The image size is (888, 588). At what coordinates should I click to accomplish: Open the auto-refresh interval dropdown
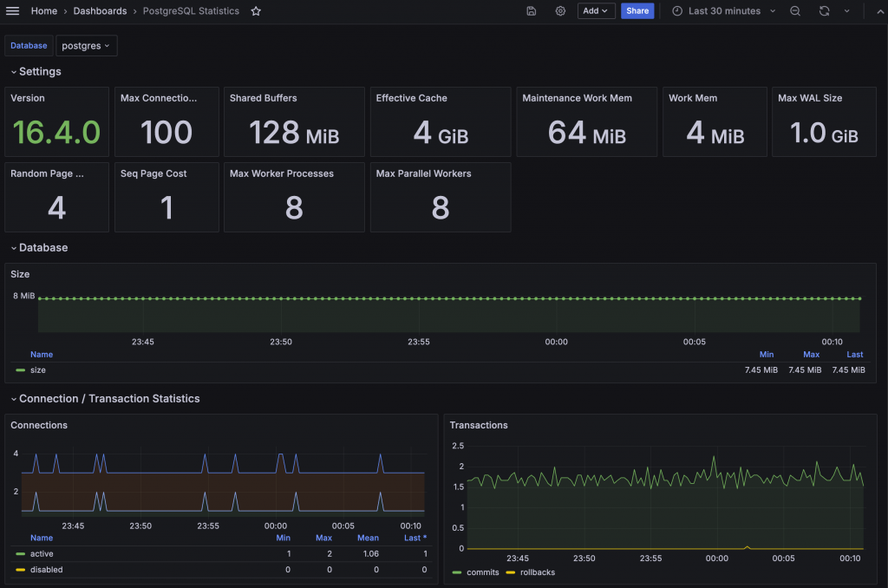tap(847, 11)
